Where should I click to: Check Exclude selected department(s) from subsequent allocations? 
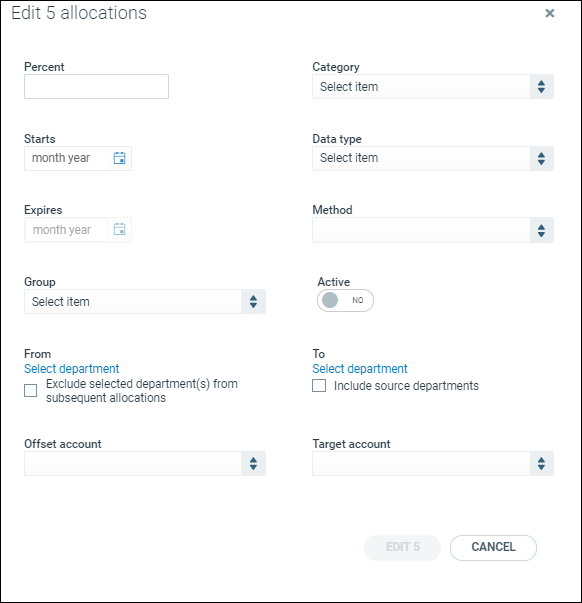click(31, 390)
